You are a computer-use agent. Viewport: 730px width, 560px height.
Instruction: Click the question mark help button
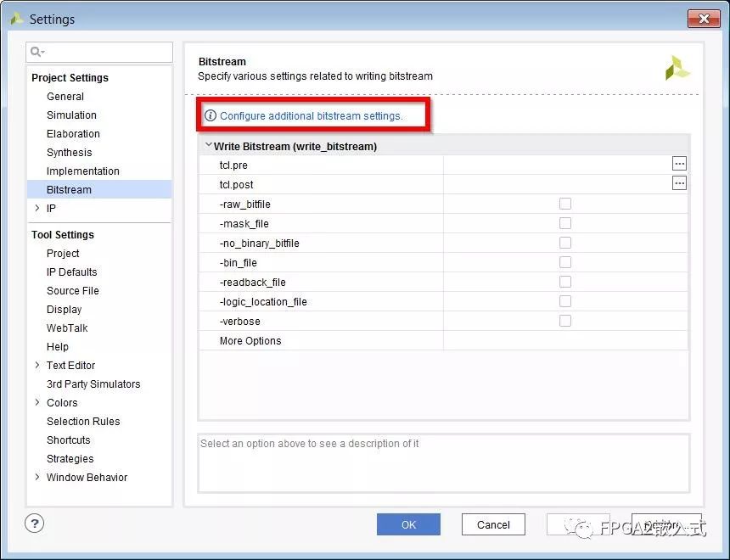pos(35,524)
